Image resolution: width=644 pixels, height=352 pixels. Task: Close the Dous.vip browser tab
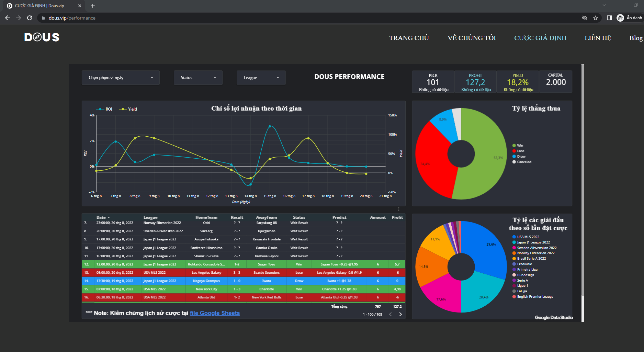click(80, 6)
